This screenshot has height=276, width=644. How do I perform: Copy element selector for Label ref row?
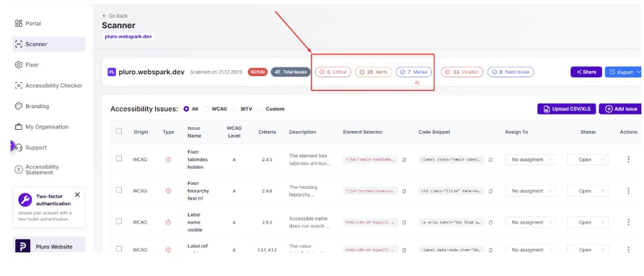(404, 250)
